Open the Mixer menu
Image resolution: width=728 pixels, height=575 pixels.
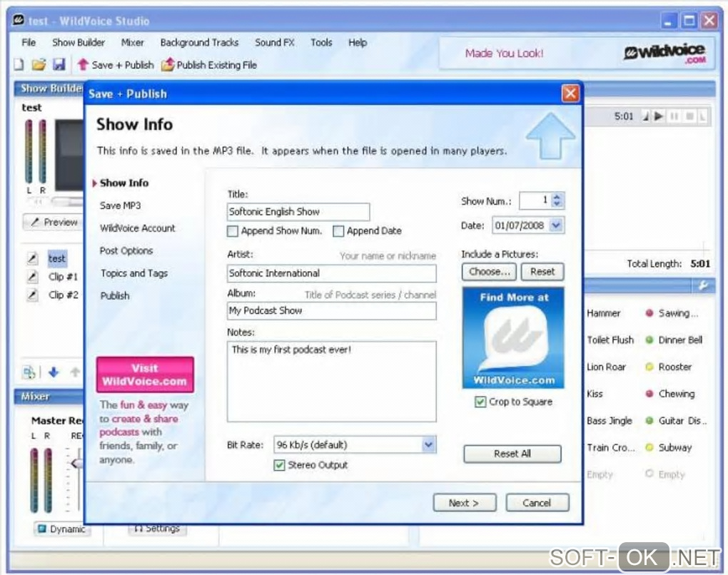(x=132, y=42)
